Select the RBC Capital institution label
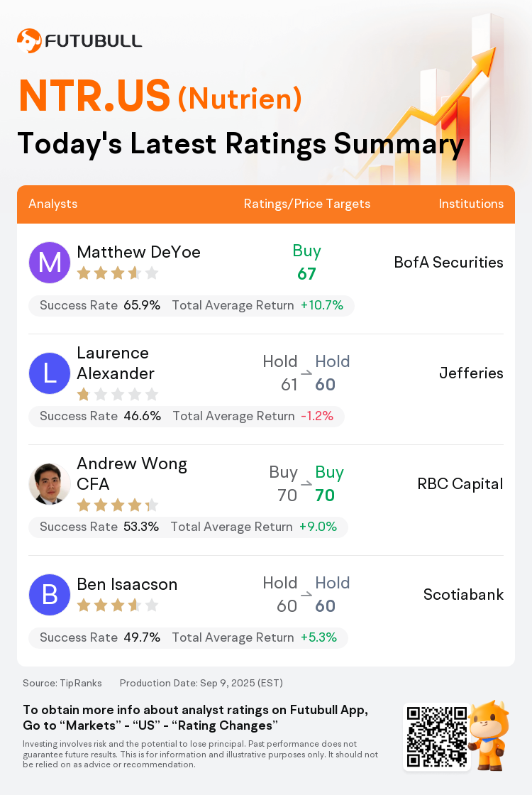The height and width of the screenshot is (795, 532). click(460, 483)
